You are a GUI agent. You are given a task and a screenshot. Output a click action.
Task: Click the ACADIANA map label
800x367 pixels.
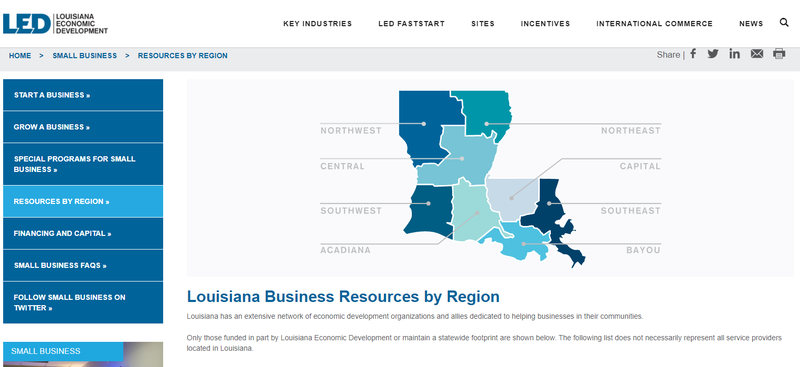[345, 250]
